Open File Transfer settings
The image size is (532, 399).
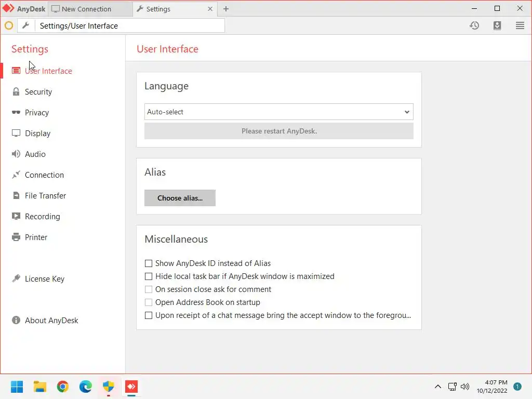[46, 195]
